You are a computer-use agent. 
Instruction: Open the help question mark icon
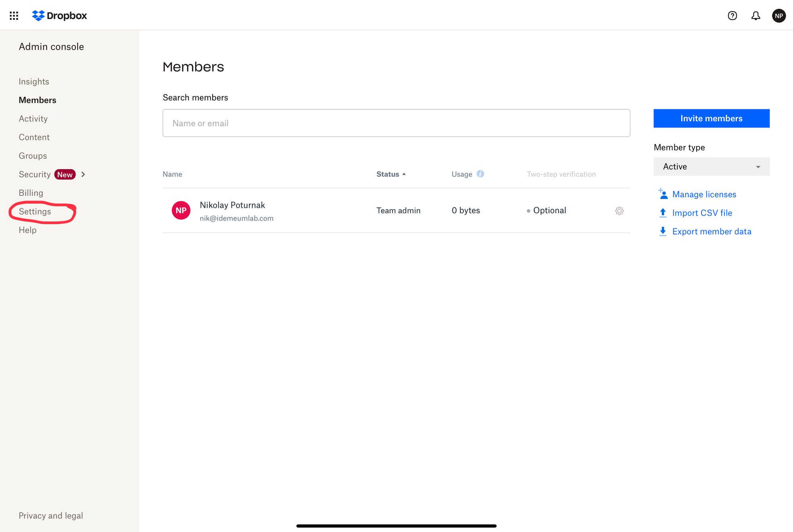[x=732, y=15]
